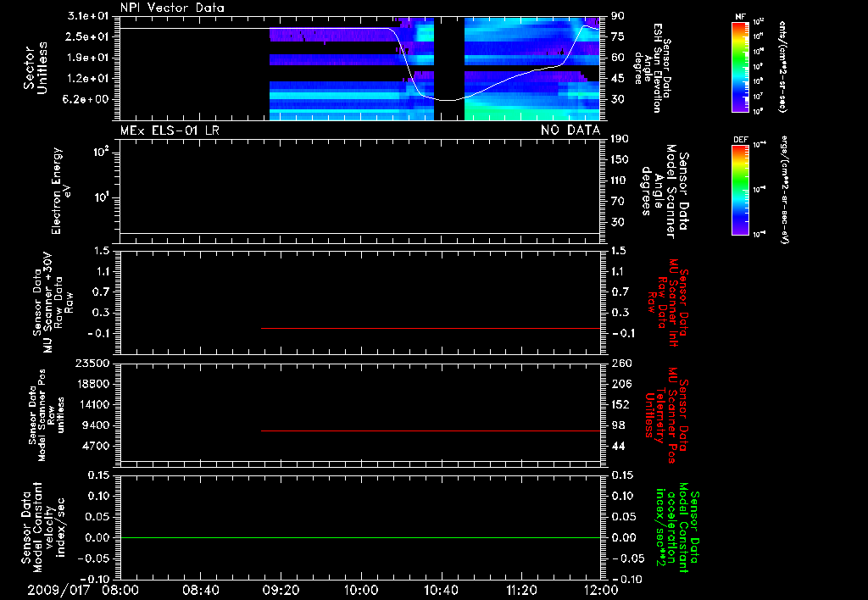This screenshot has width=868, height=600.
Task: Click the '90' Sun elevation axis value
Action: point(618,16)
